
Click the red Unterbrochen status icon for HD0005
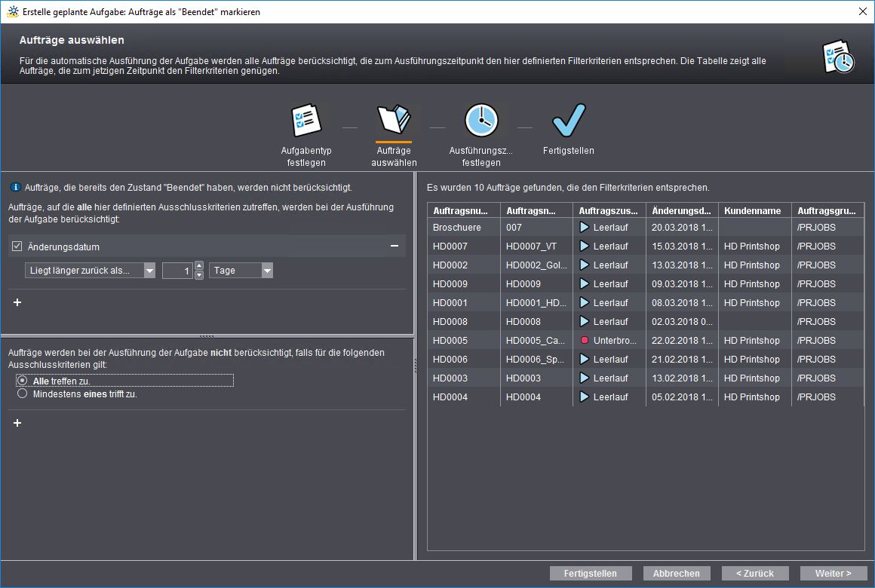[585, 340]
